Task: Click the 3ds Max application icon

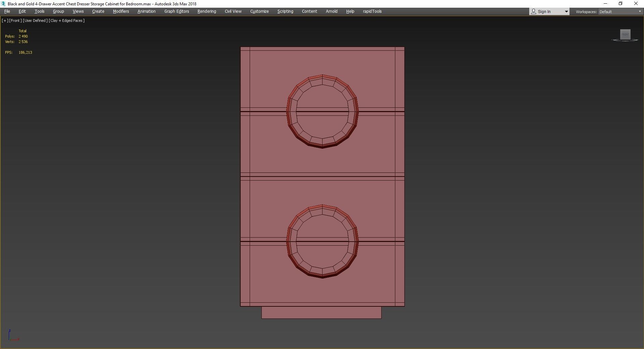Action: [3, 4]
